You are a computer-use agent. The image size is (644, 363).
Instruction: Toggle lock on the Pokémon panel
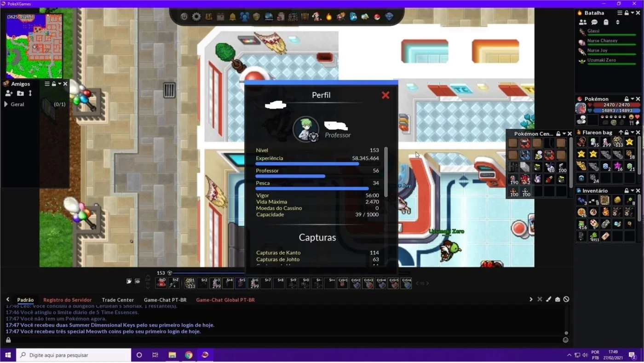(627, 99)
